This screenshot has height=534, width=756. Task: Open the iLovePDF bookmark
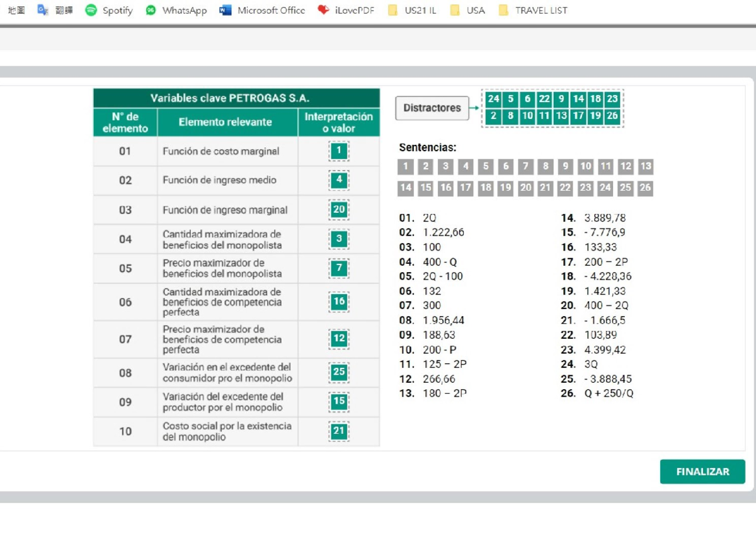[x=346, y=10]
